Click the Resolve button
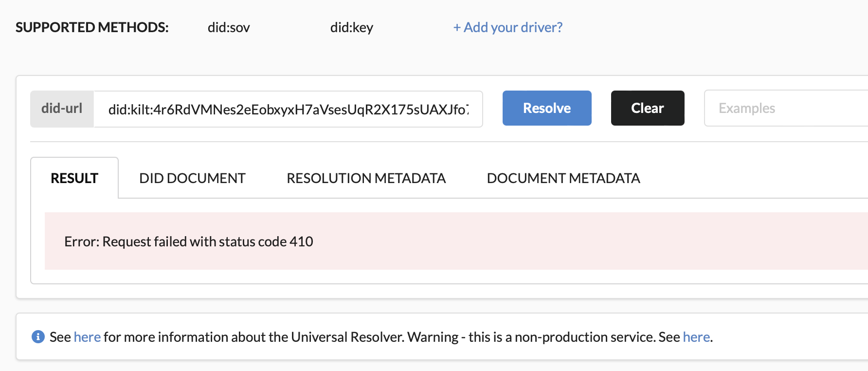 [546, 108]
